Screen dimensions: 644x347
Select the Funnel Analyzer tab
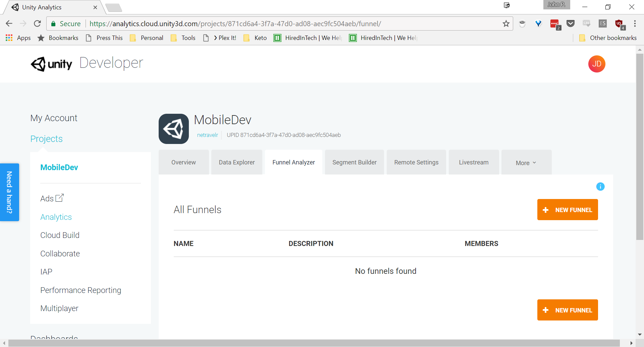pyautogui.click(x=293, y=162)
